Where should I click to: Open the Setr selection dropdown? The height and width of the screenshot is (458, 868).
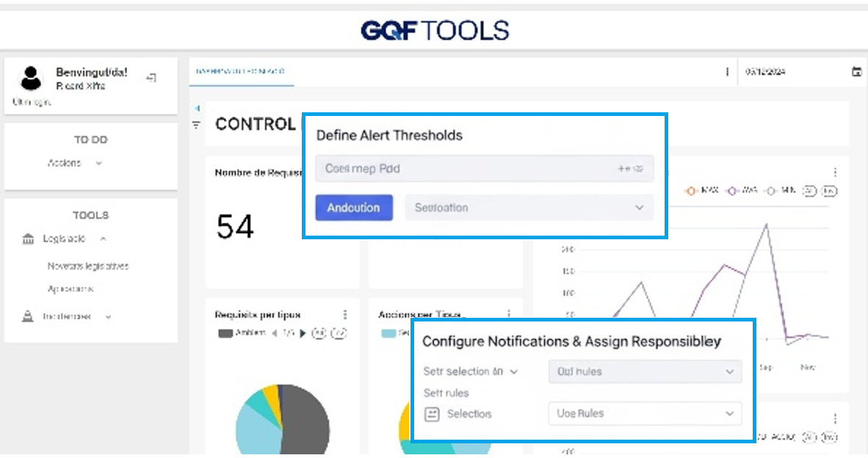[471, 371]
